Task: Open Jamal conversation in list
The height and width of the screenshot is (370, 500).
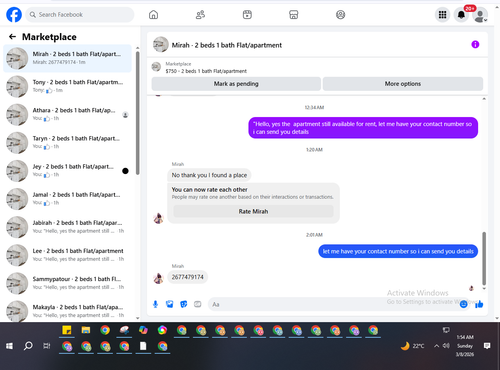Action: (x=67, y=199)
